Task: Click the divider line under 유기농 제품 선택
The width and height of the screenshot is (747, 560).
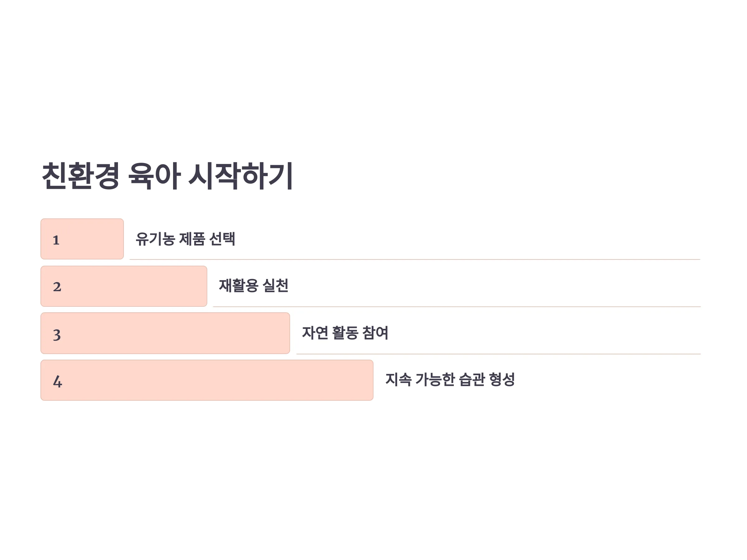Action: point(415,259)
